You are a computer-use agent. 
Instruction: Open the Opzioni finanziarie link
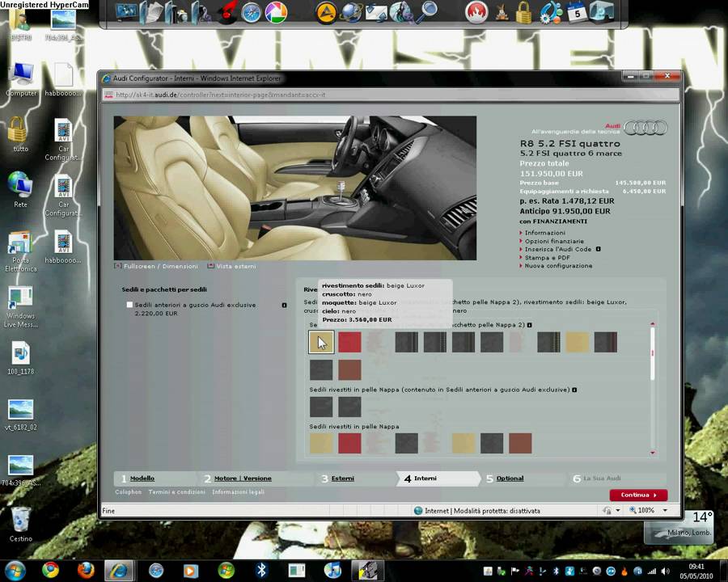pyautogui.click(x=554, y=242)
